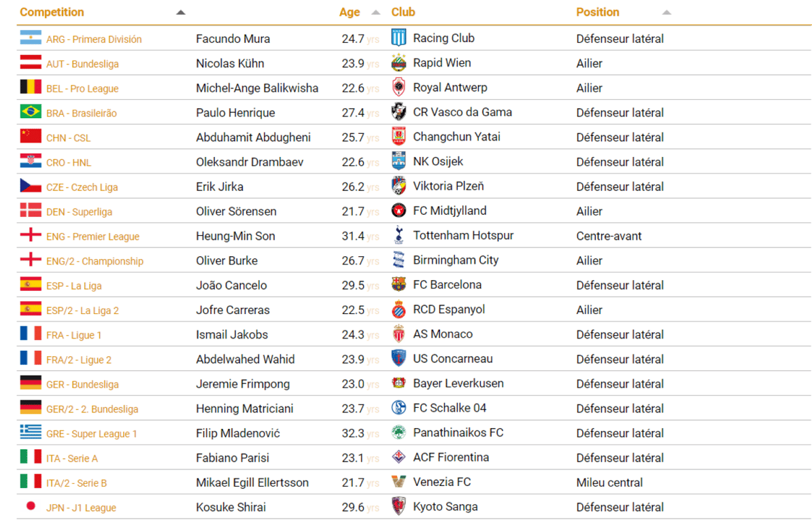Click the Tottenham Hotspur club crest
Image resolution: width=812 pixels, height=522 pixels.
(399, 235)
